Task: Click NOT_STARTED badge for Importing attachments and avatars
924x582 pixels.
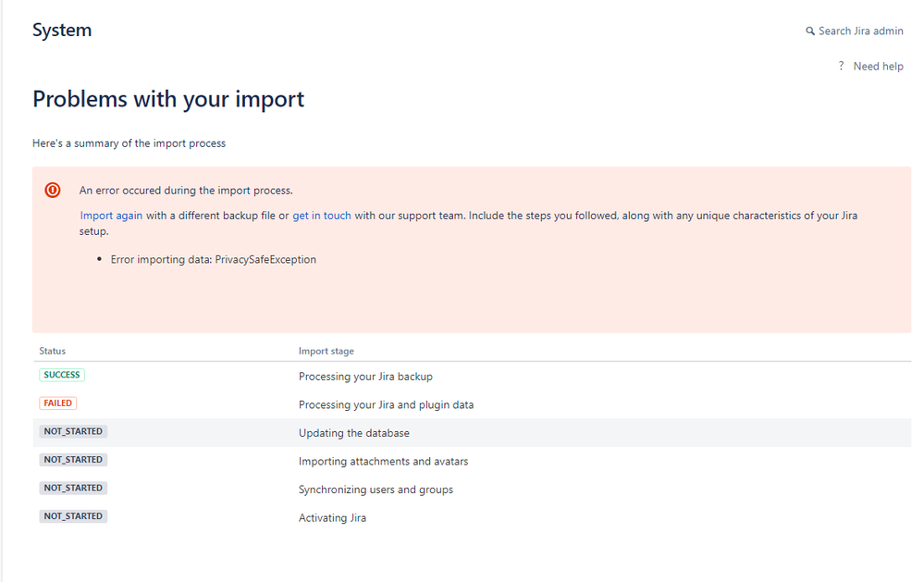Action: pyautogui.click(x=73, y=460)
